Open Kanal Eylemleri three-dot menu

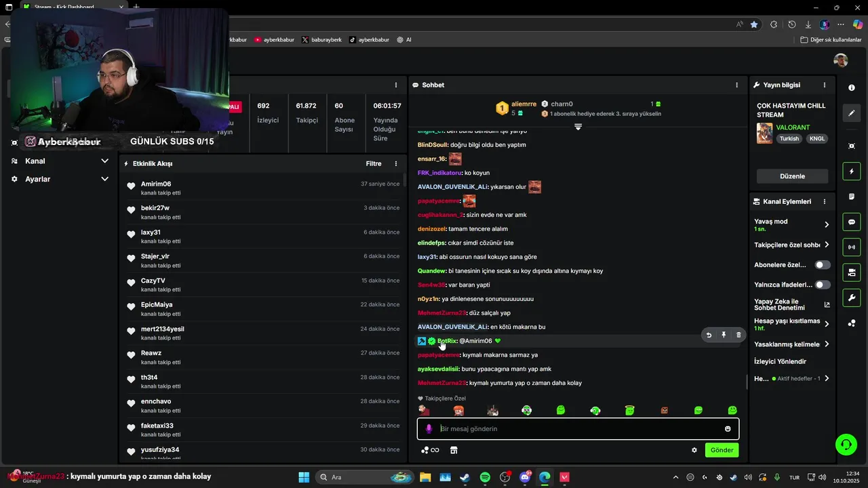[825, 201]
